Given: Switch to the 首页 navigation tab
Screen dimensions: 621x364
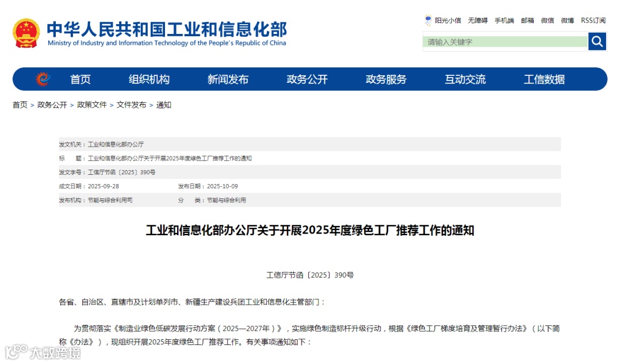Looking at the screenshot, I should 80,79.
